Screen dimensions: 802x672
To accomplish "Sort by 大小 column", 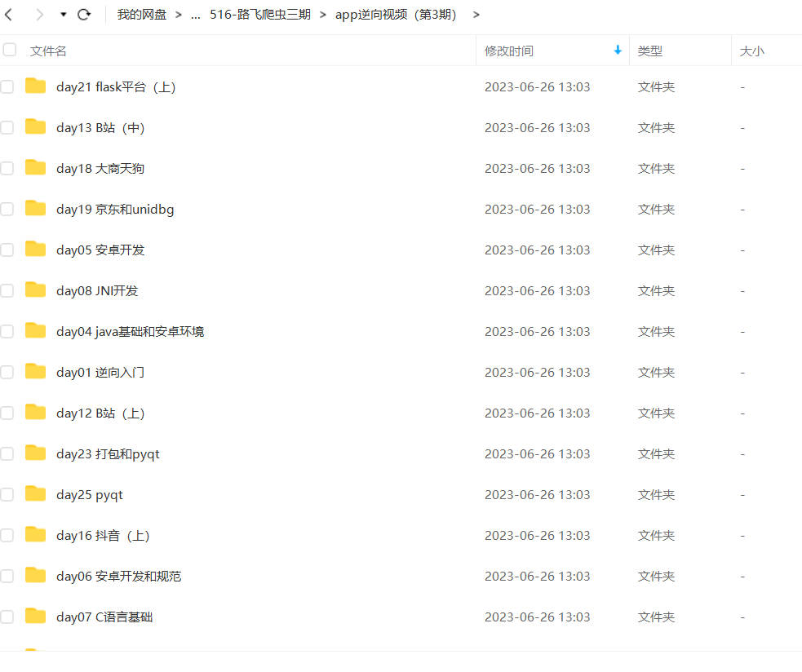I will (x=752, y=51).
